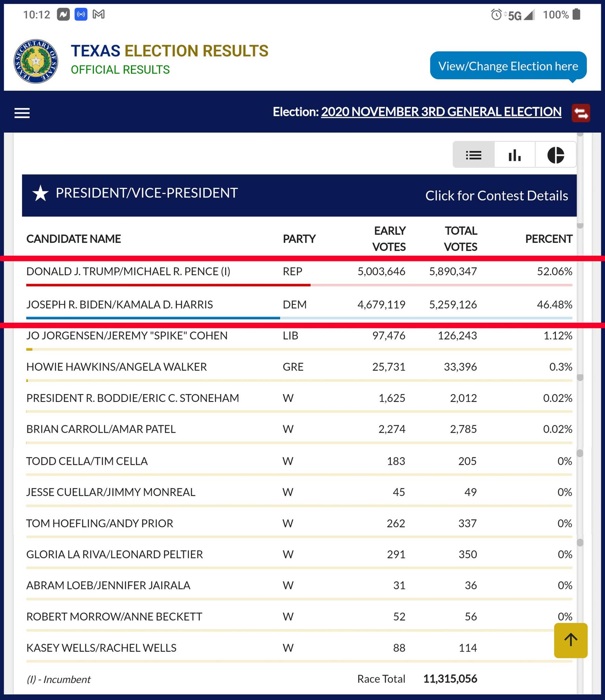Switch to list view of results
The height and width of the screenshot is (700, 605).
(474, 155)
